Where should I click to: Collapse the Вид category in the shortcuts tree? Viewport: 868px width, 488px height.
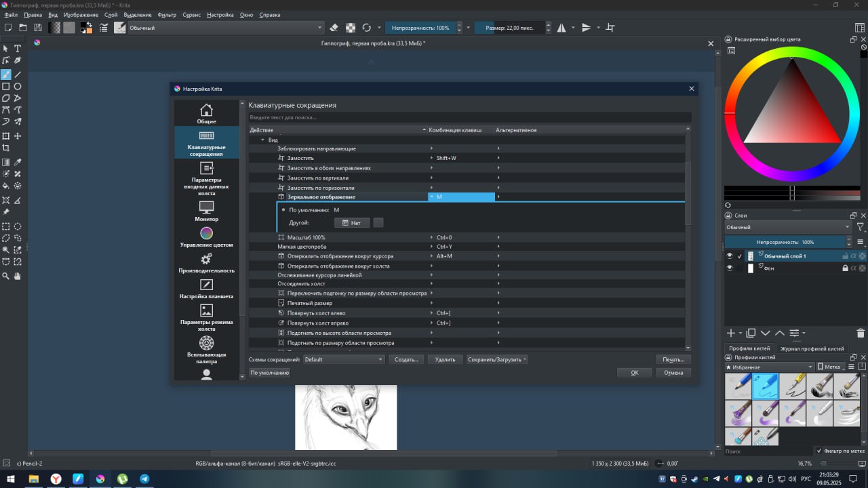click(x=262, y=140)
